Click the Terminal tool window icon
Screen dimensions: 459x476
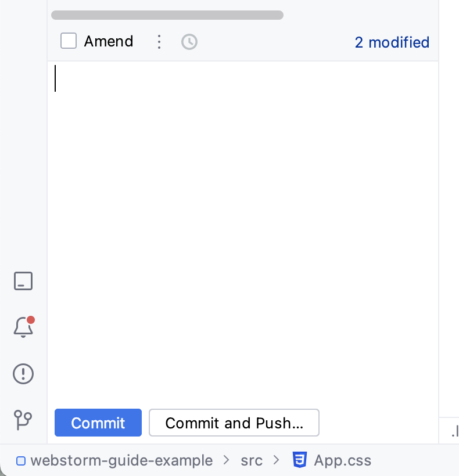pyautogui.click(x=23, y=281)
